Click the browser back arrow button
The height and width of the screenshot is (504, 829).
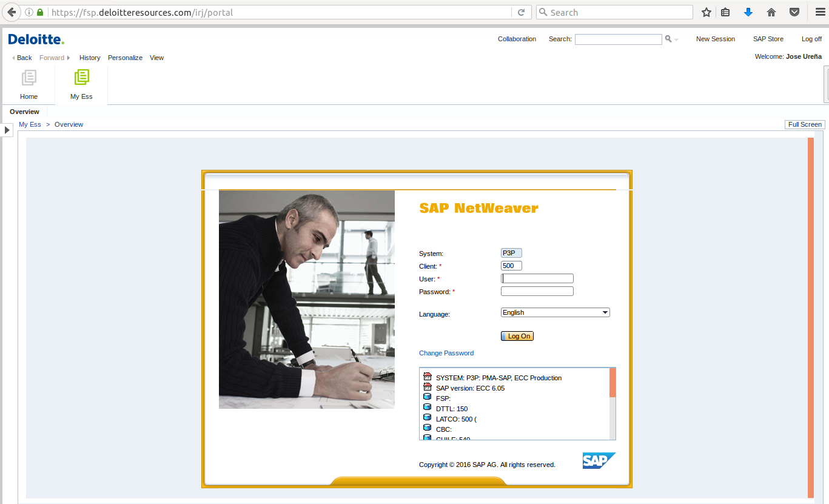pyautogui.click(x=11, y=12)
